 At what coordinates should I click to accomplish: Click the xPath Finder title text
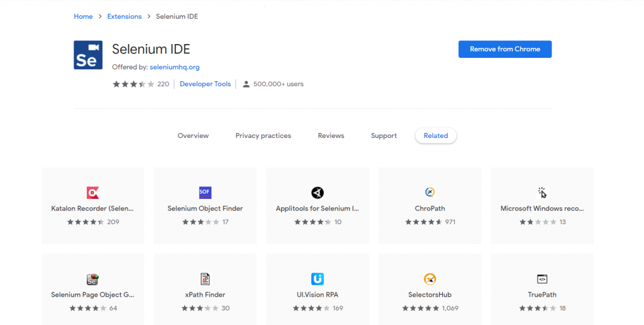point(205,295)
